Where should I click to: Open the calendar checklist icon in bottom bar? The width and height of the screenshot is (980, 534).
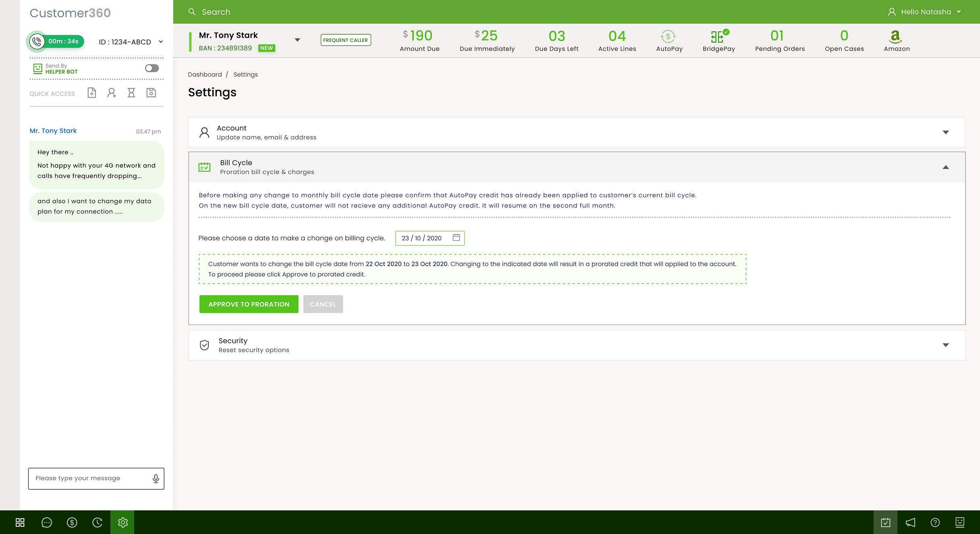click(885, 522)
